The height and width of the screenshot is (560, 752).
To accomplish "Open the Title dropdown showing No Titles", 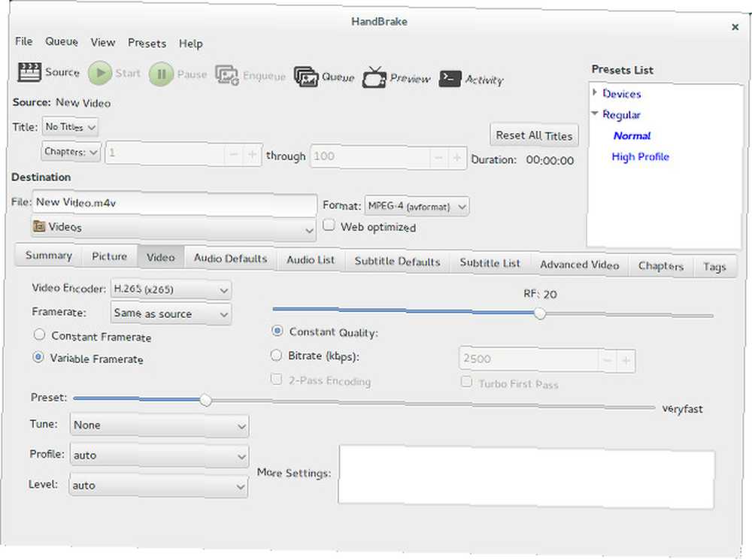I will [70, 127].
